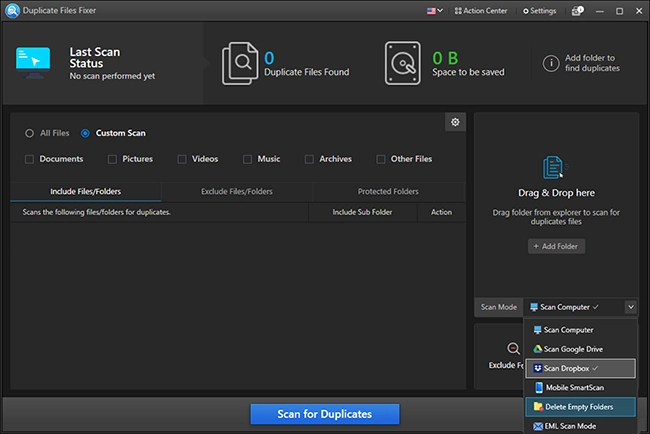The image size is (650, 434).
Task: Click the Dropbox icon in list
Action: (538, 369)
